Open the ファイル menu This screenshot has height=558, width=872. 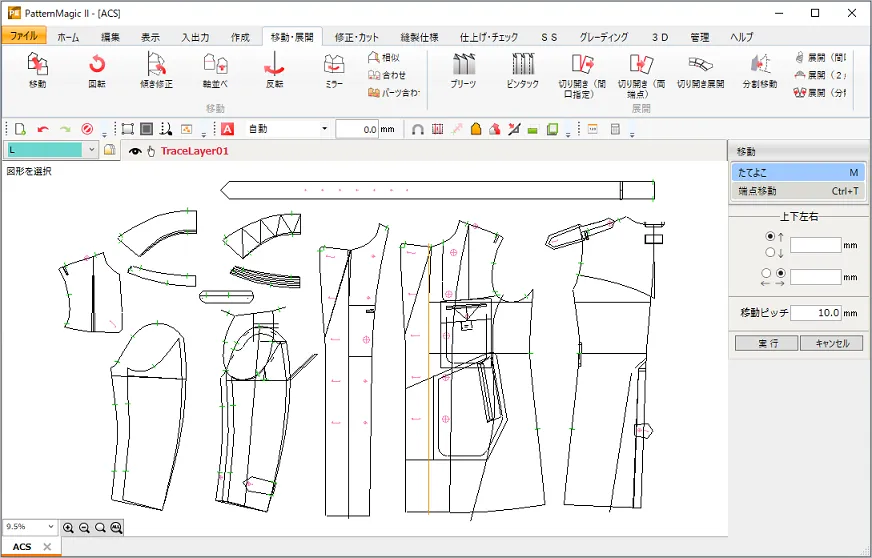[23, 36]
